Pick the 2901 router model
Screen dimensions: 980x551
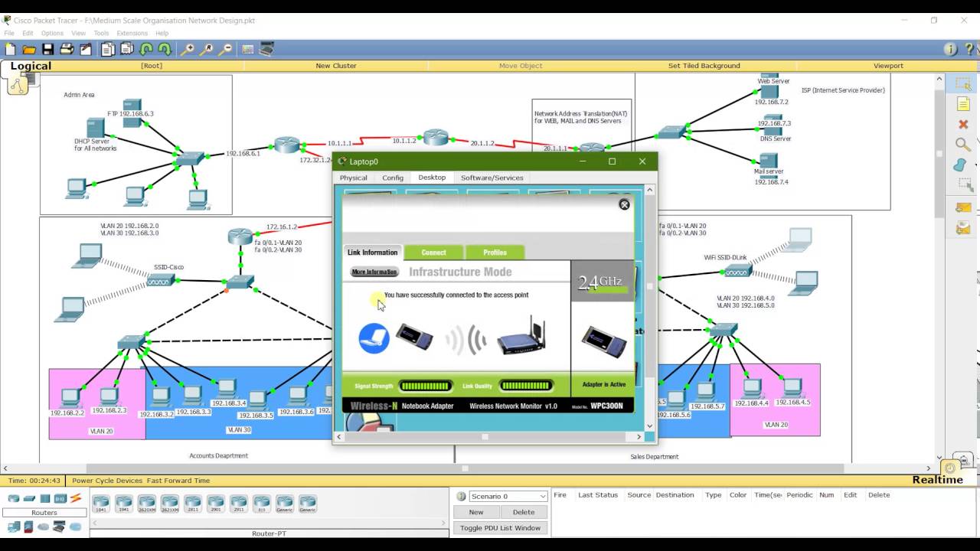click(x=216, y=503)
